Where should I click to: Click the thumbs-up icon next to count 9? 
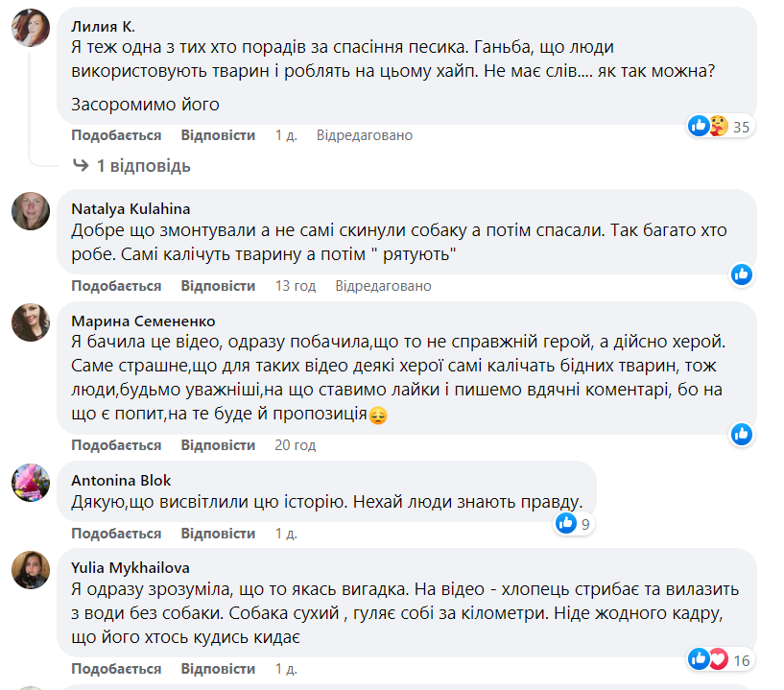click(x=564, y=522)
